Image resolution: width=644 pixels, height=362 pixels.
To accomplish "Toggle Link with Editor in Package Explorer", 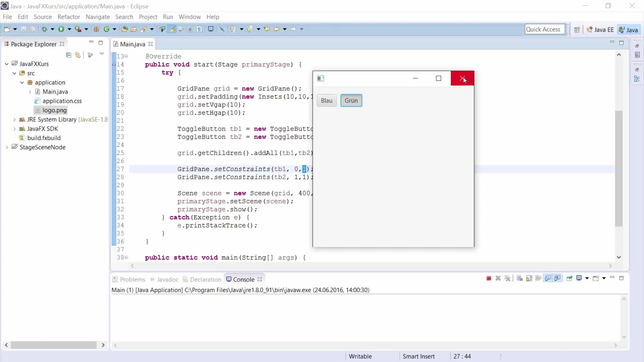I will point(78,55).
